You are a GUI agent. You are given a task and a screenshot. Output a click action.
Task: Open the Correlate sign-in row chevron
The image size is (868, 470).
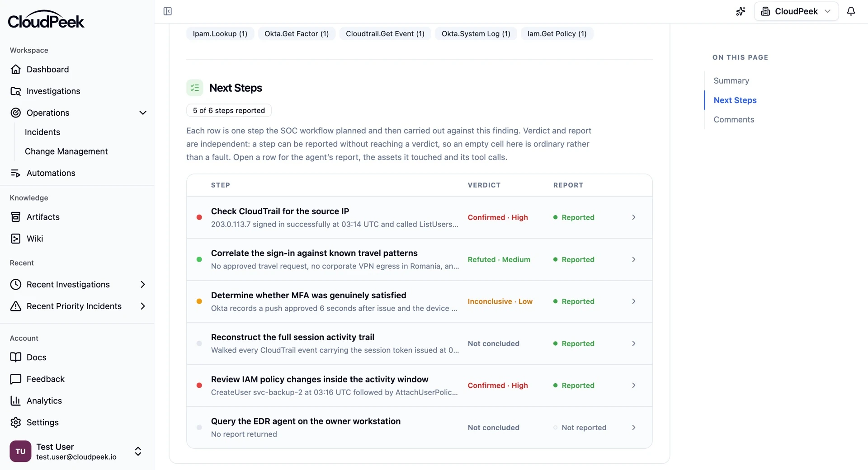coord(634,259)
